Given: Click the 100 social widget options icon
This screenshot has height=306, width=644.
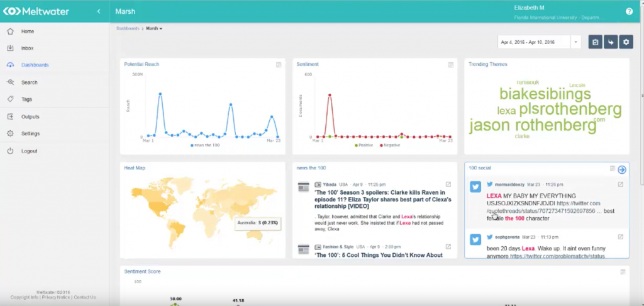Looking at the screenshot, I should tap(613, 169).
